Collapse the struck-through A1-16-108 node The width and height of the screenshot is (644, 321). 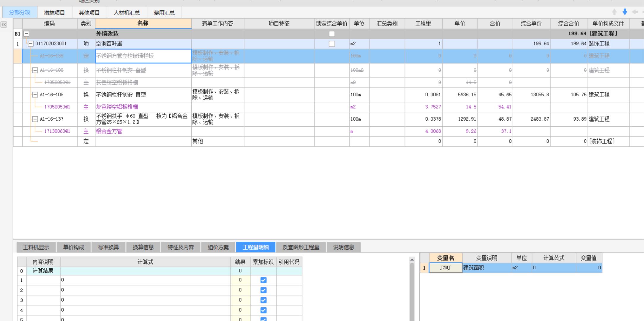[x=35, y=70]
